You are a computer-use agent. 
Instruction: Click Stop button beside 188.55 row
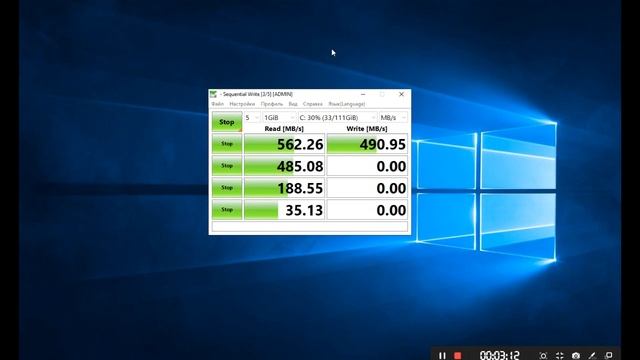[227, 188]
